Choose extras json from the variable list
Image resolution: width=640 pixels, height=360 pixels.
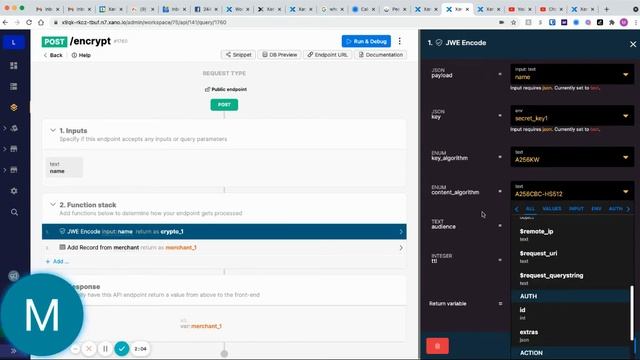click(x=571, y=336)
